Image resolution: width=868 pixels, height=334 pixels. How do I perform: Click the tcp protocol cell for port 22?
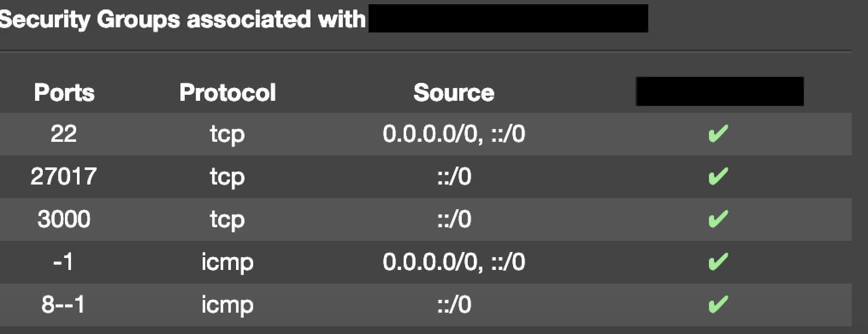[x=227, y=134]
